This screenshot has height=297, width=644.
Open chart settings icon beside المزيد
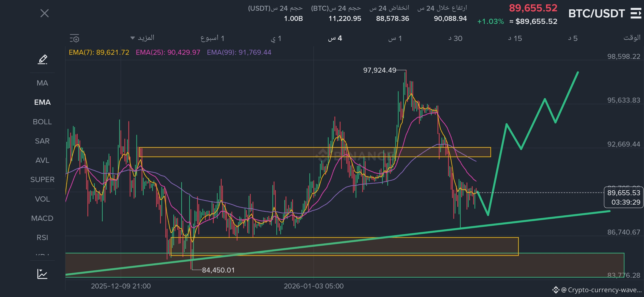74,38
